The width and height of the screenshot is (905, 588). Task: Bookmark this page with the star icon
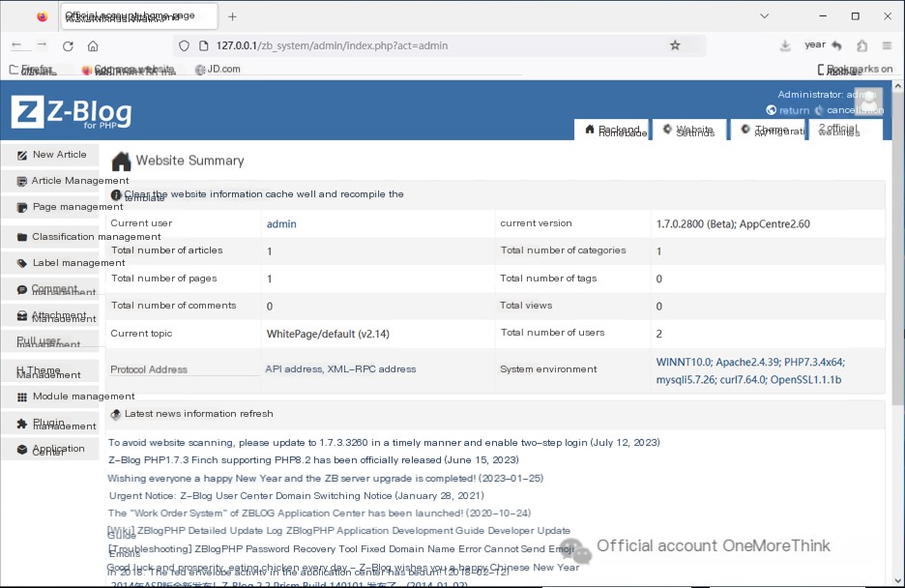pos(675,45)
